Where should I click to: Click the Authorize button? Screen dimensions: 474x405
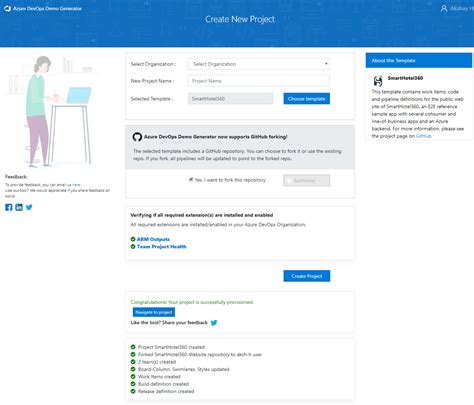point(307,180)
